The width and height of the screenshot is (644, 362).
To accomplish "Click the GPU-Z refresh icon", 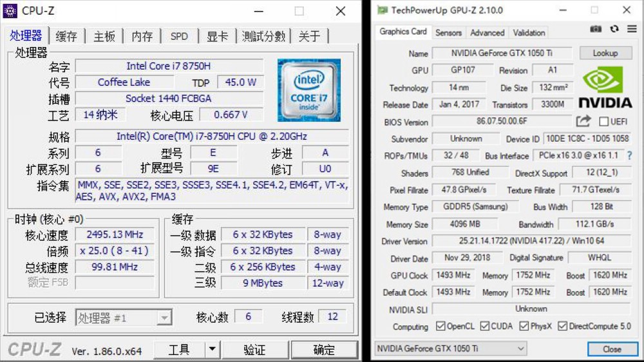I will point(614,29).
